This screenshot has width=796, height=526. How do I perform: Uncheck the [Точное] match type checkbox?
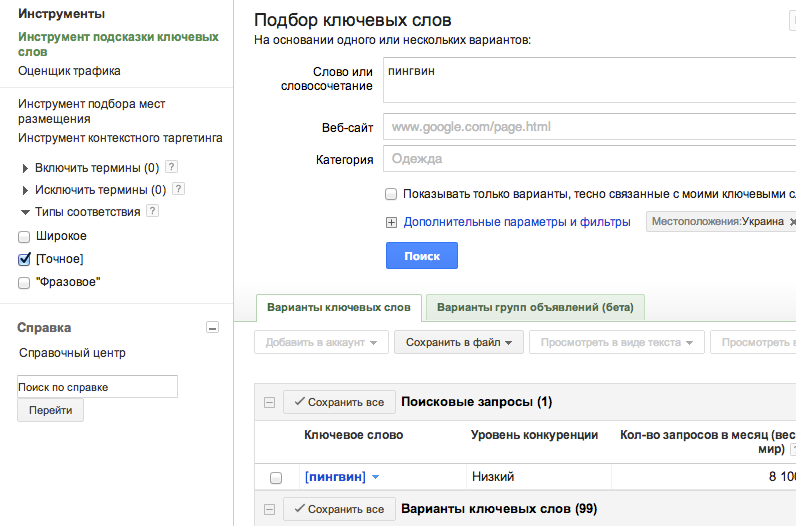pyautogui.click(x=24, y=260)
